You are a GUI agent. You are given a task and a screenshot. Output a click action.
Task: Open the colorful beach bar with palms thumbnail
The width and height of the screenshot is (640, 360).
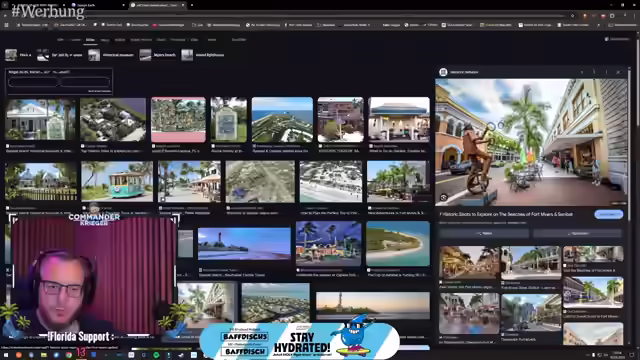pos(329,244)
